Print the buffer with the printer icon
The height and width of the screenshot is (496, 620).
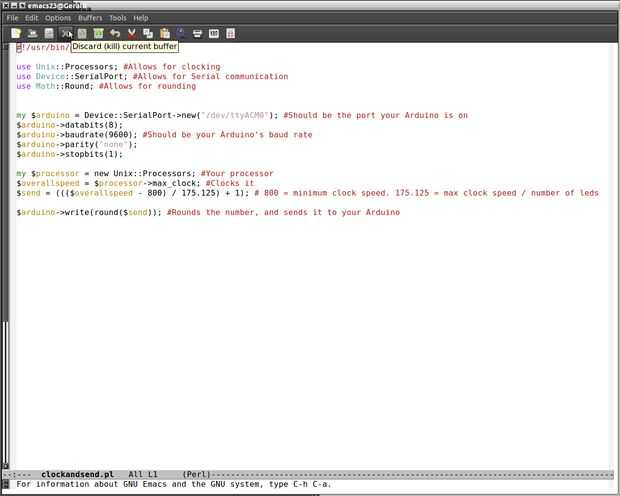(x=197, y=34)
